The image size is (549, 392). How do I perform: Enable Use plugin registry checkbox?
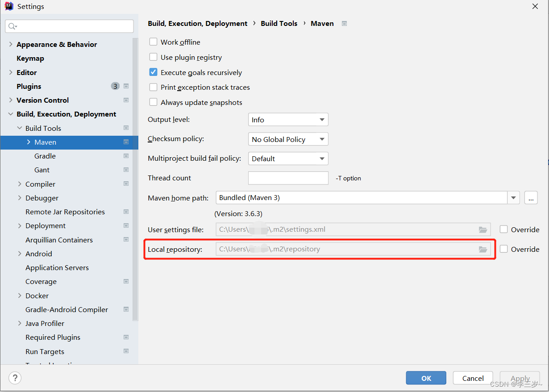(x=153, y=57)
